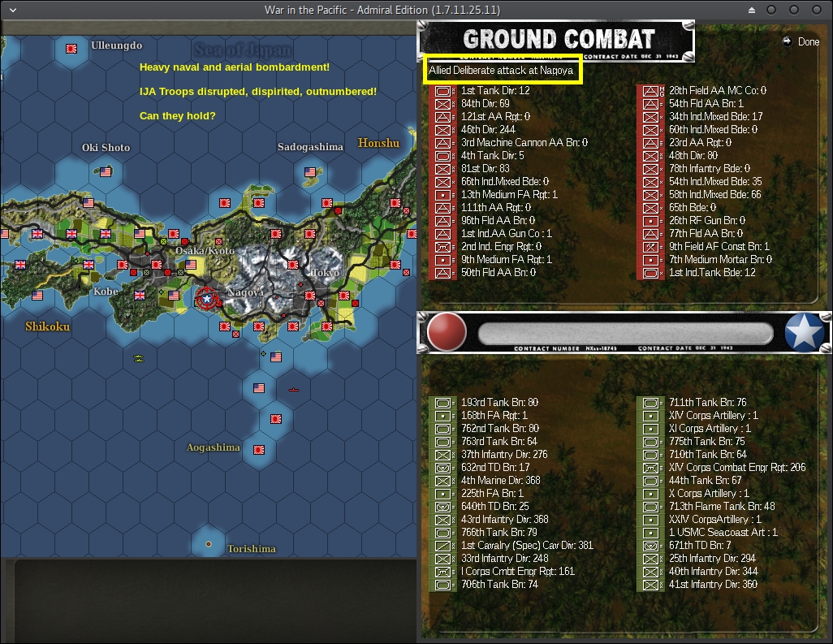Viewport: 833px width, 644px height.
Task: Click the Japanese flag base at Ulleungdo
Action: coord(71,49)
